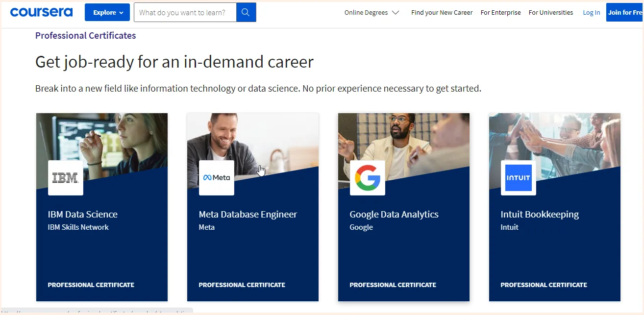Click the Google G logo icon
This screenshot has height=315, width=644.
[x=368, y=178]
